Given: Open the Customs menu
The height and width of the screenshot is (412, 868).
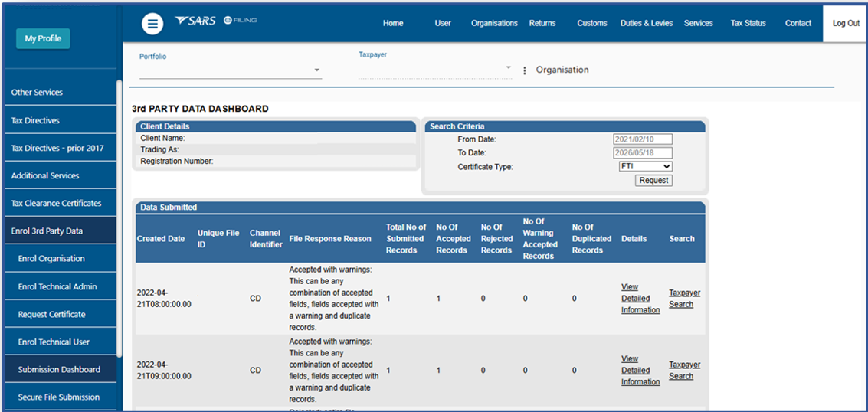Looking at the screenshot, I should (x=591, y=23).
